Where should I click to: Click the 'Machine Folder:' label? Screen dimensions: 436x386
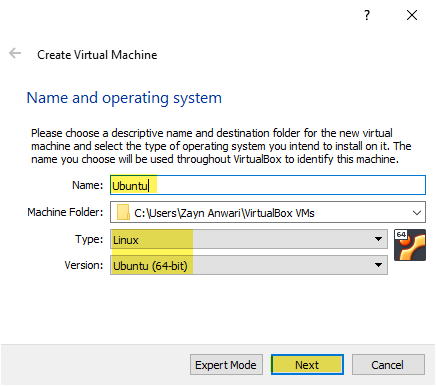[65, 212]
